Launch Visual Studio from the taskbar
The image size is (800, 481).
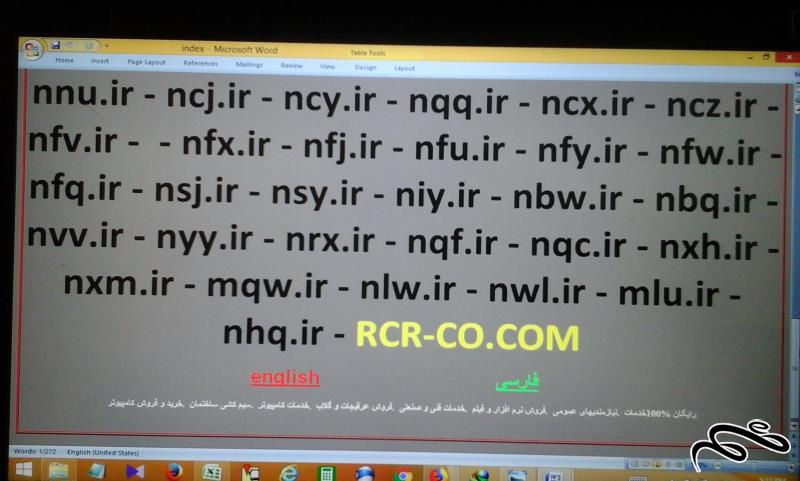click(135, 471)
